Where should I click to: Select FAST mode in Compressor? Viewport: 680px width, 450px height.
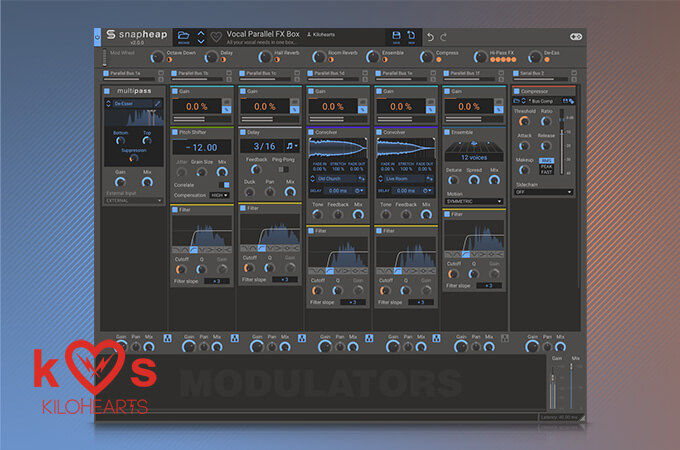[546, 172]
